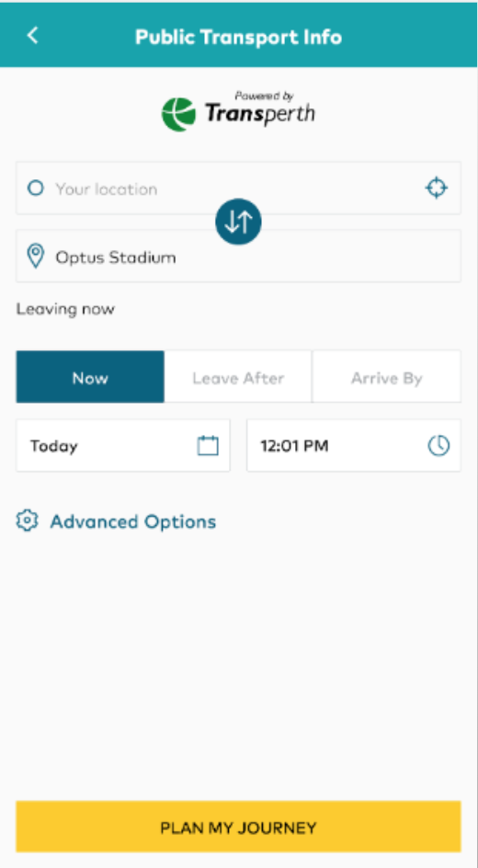Viewport: 478px width, 868px height.
Task: Click the green Transperth globe logo
Action: (x=178, y=114)
